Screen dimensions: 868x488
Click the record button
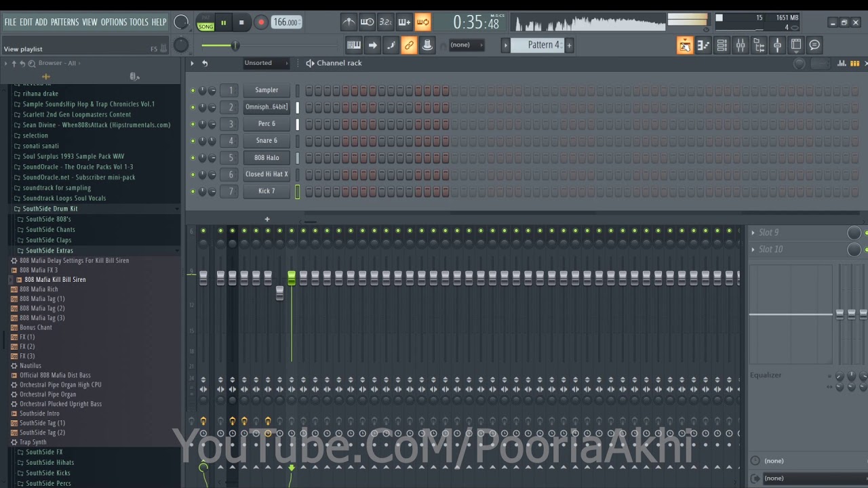260,22
